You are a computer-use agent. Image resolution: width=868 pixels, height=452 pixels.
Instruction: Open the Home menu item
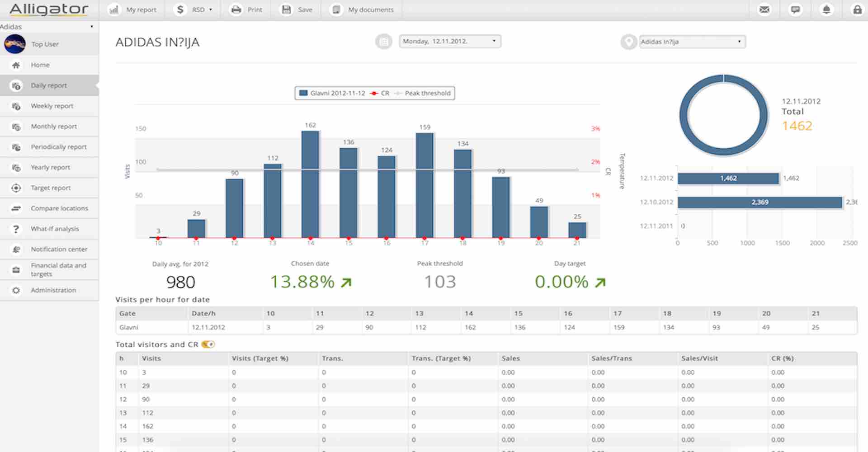click(x=49, y=65)
